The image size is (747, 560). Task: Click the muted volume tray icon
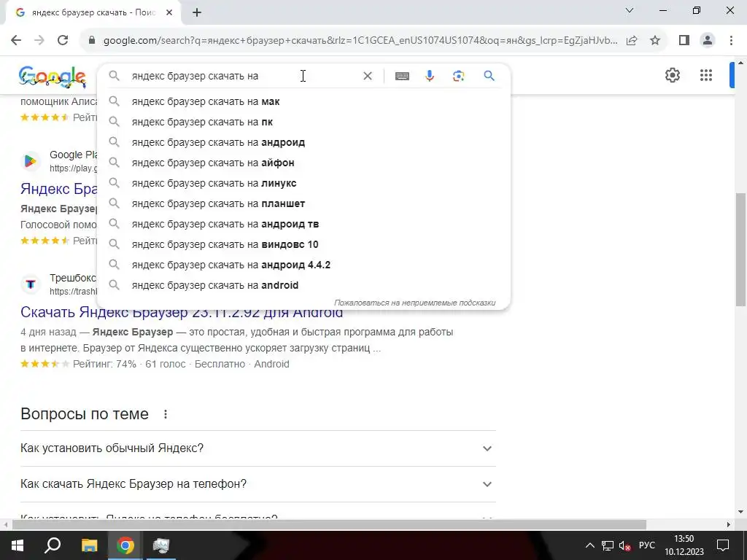(x=624, y=545)
